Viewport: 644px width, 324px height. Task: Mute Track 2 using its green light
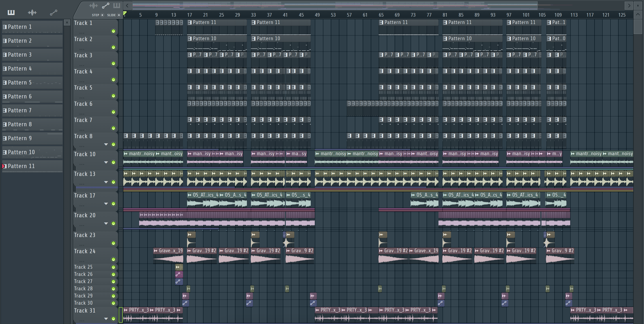pyautogui.click(x=113, y=47)
